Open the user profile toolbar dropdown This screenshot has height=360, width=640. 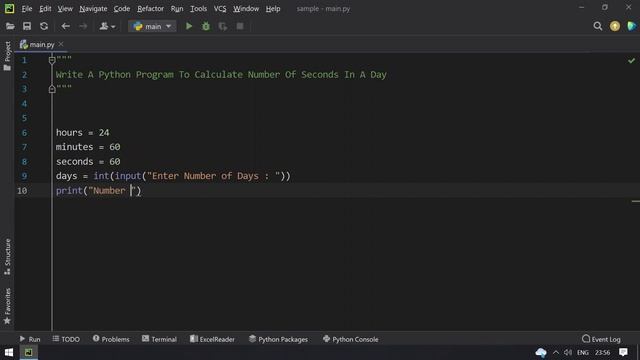[107, 27]
